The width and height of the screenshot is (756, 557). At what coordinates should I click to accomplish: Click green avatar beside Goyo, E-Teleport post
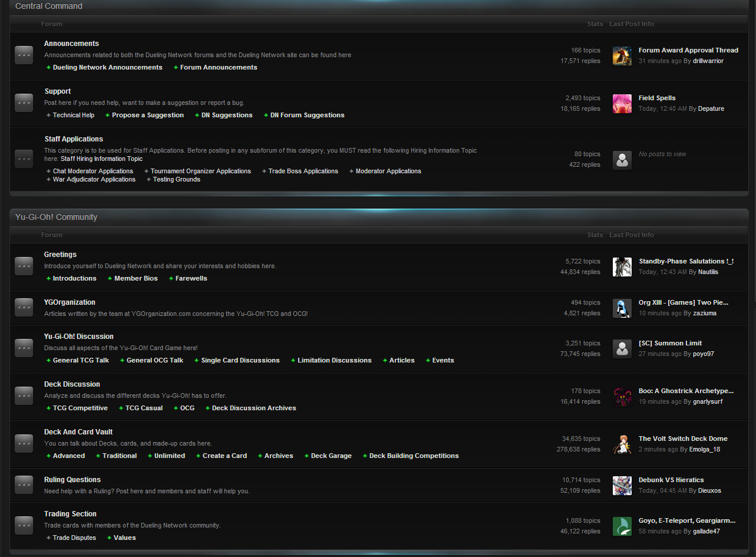tap(622, 526)
